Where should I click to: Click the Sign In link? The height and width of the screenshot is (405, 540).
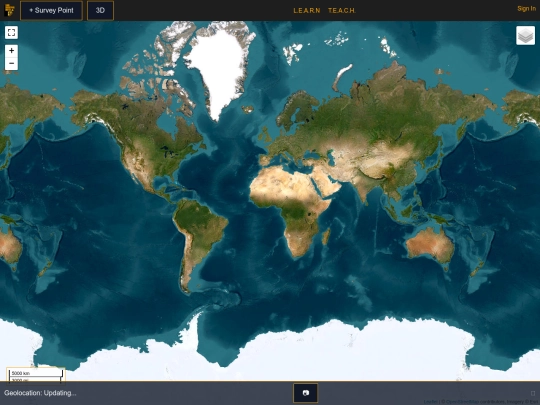point(526,9)
